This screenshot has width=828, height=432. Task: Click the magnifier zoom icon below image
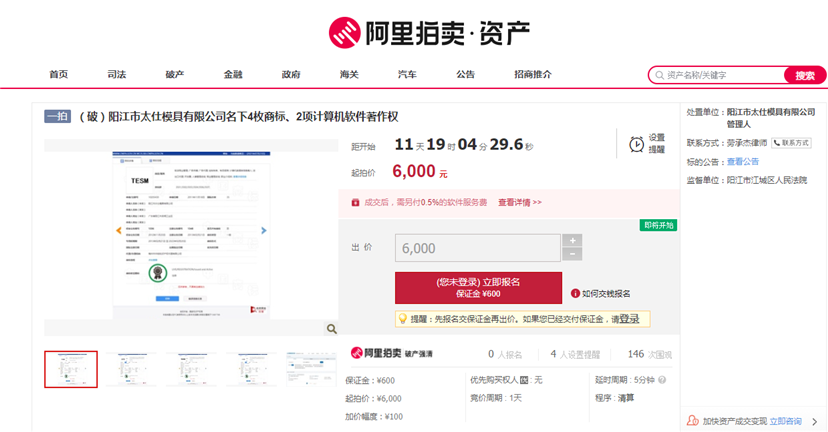(332, 329)
